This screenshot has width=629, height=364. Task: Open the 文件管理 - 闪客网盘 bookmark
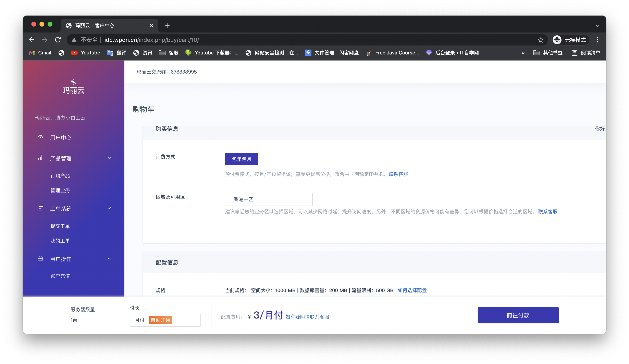(x=332, y=53)
